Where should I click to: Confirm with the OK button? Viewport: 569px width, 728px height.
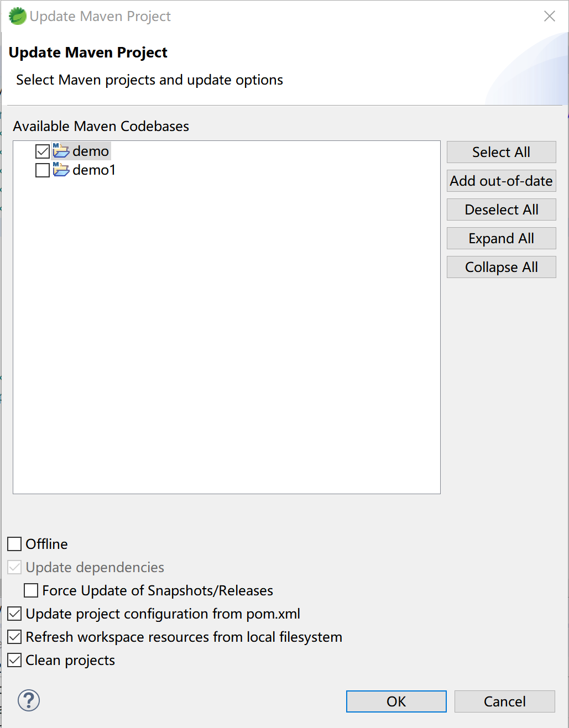click(396, 701)
